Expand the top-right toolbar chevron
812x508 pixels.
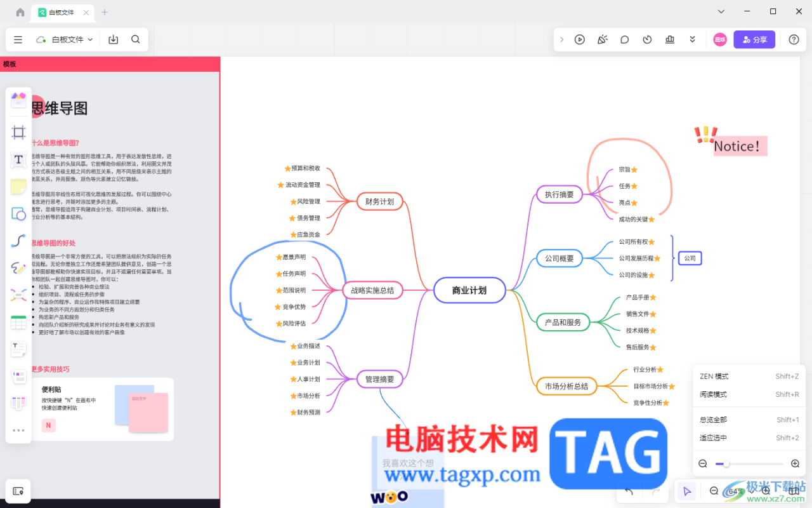tap(561, 39)
